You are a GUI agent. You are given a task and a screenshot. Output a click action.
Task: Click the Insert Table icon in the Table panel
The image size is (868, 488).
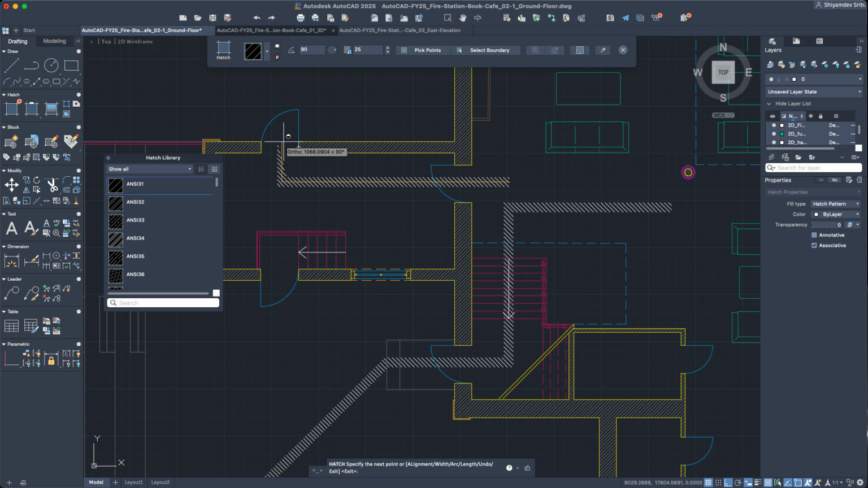tap(11, 325)
